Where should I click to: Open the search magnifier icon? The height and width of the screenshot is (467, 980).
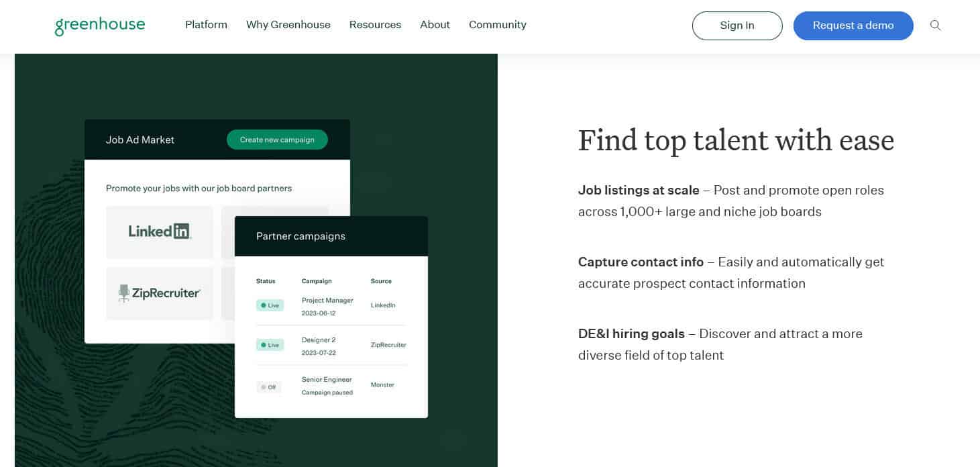tap(935, 25)
